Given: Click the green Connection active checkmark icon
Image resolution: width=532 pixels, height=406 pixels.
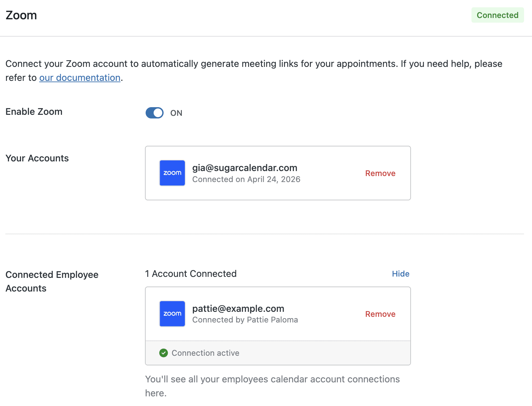Looking at the screenshot, I should [164, 353].
